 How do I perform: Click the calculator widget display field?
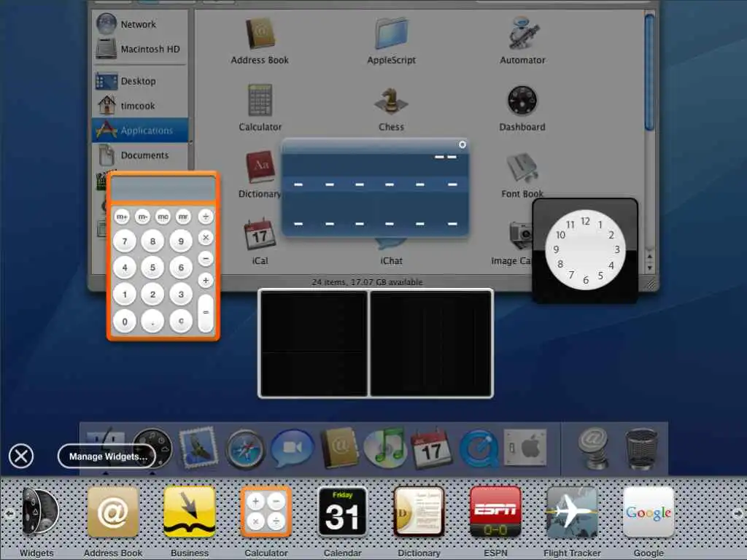click(x=163, y=189)
